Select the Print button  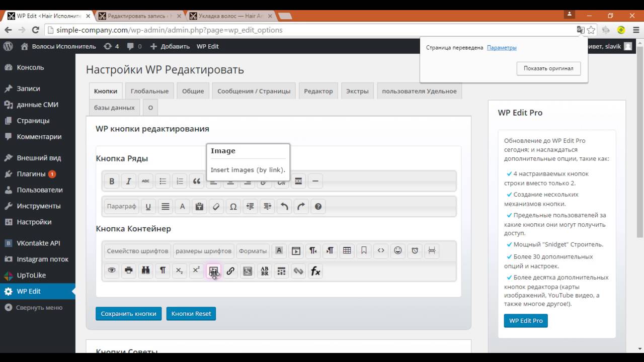point(129,271)
